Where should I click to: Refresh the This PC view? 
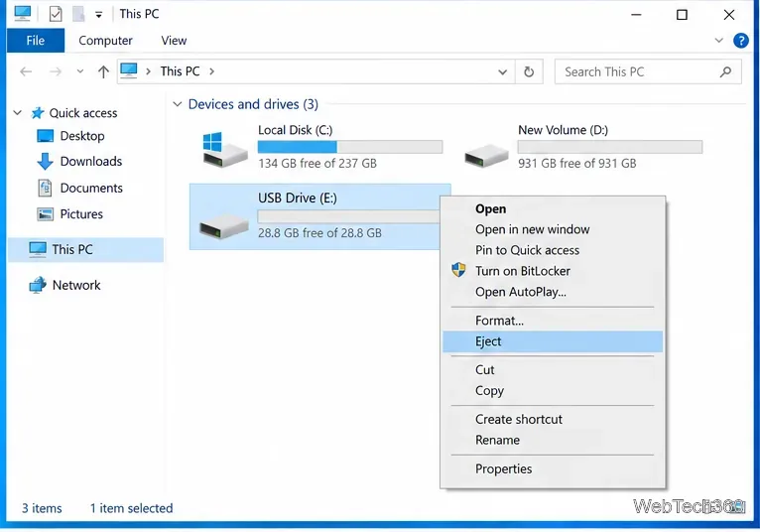(529, 71)
